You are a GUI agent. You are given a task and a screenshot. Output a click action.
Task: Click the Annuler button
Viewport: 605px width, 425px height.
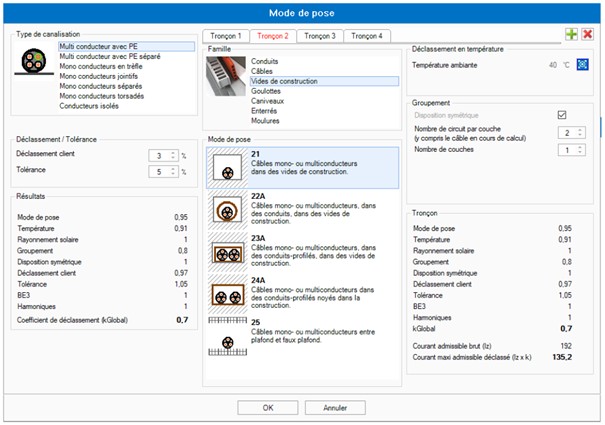coord(336,408)
